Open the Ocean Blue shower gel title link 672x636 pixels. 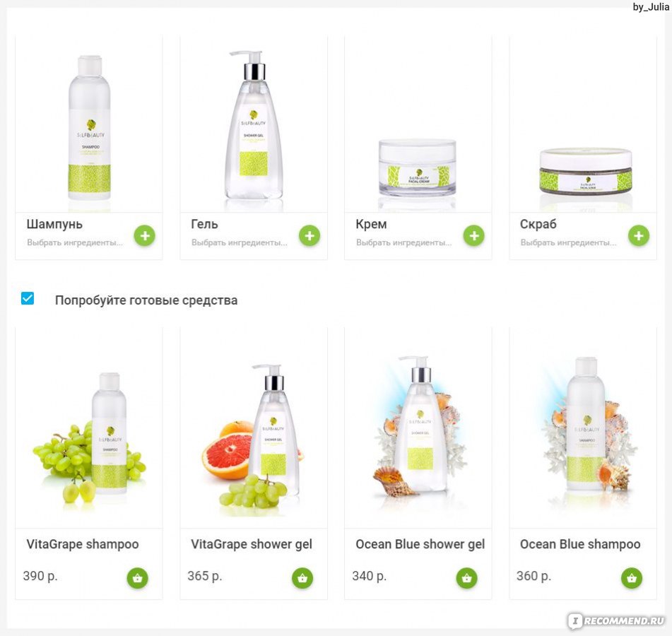420,544
